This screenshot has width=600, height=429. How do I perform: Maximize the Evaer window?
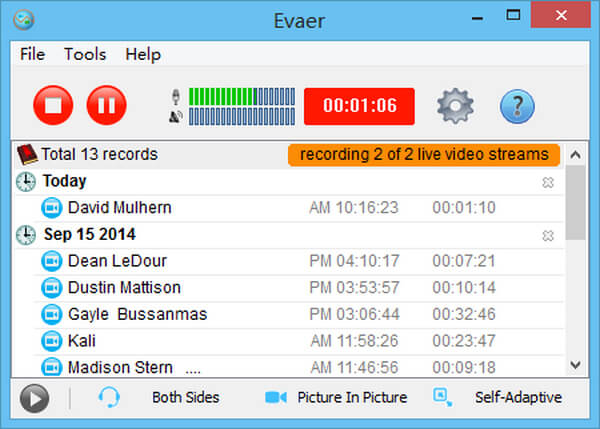[513, 15]
